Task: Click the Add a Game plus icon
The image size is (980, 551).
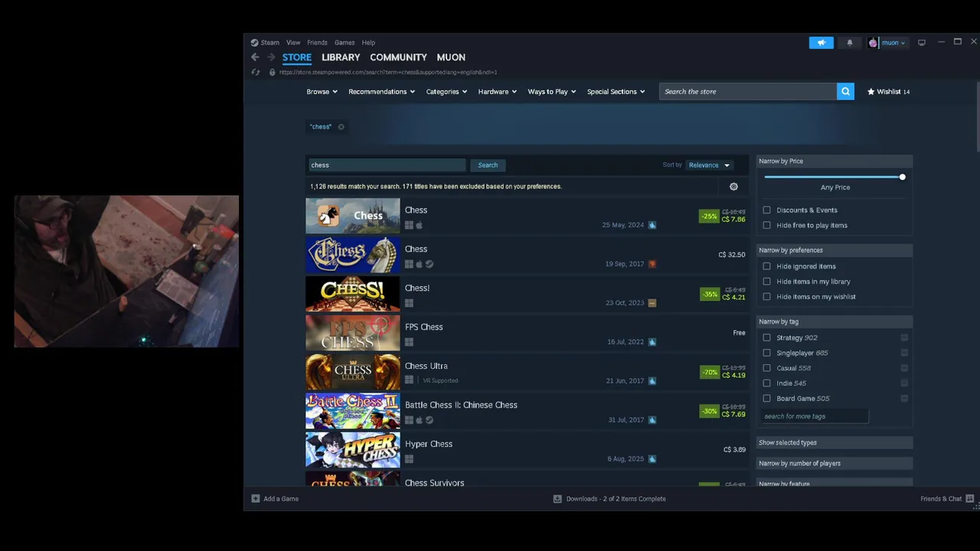Action: click(x=256, y=499)
